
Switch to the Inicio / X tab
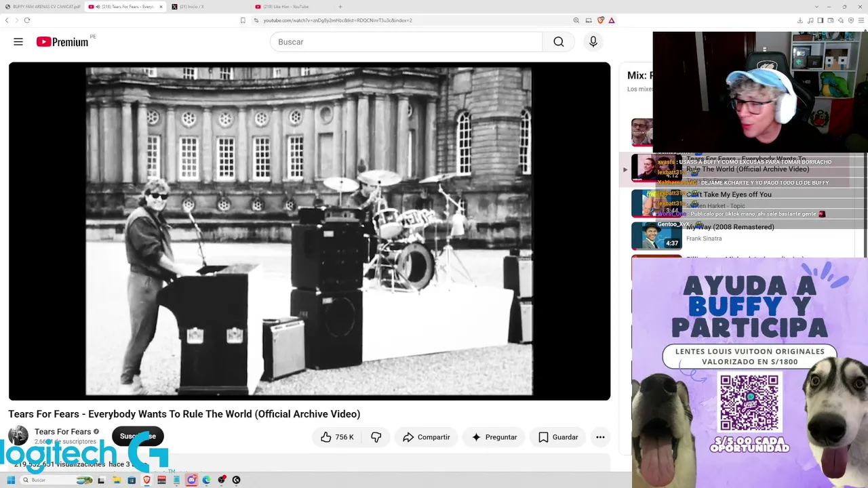(209, 7)
